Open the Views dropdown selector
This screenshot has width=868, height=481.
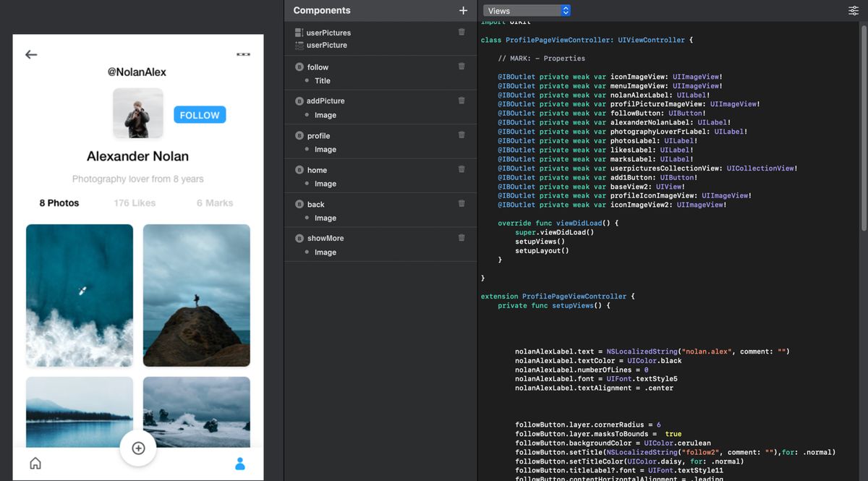click(527, 11)
